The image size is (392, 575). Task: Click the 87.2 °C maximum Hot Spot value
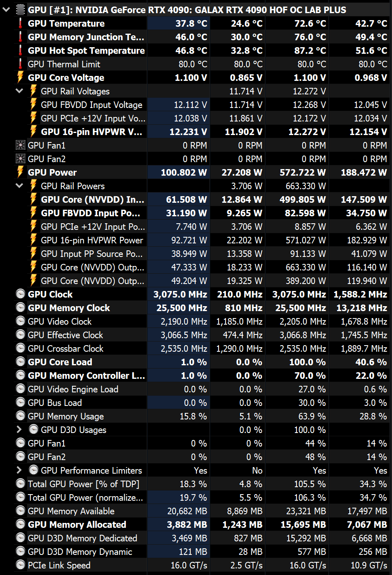[x=310, y=50]
